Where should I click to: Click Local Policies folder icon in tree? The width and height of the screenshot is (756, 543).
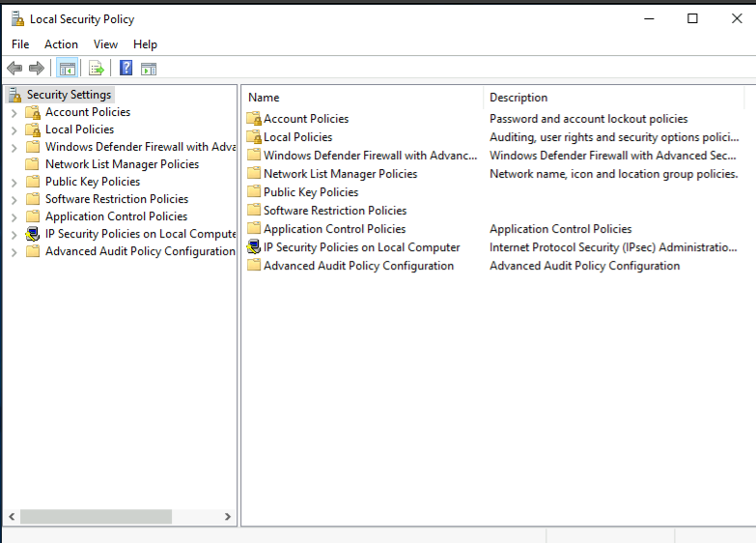coord(33,129)
